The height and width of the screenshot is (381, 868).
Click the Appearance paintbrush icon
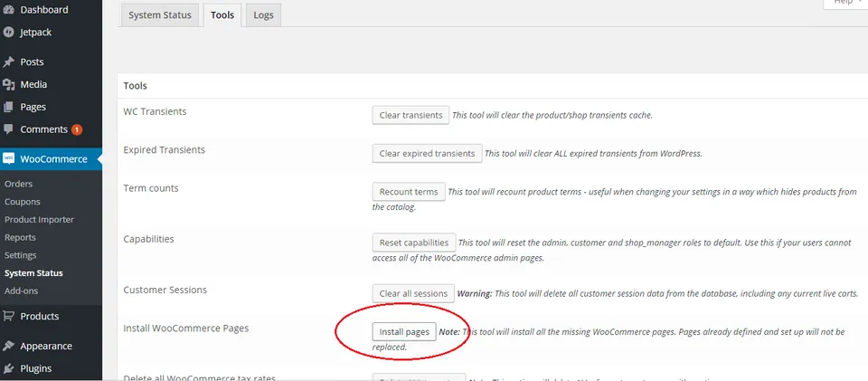pos(8,346)
